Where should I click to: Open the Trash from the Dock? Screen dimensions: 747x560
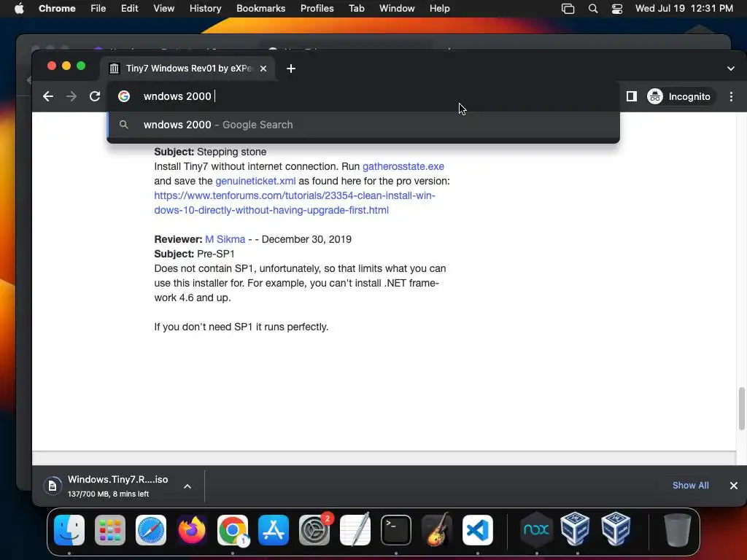click(x=677, y=530)
